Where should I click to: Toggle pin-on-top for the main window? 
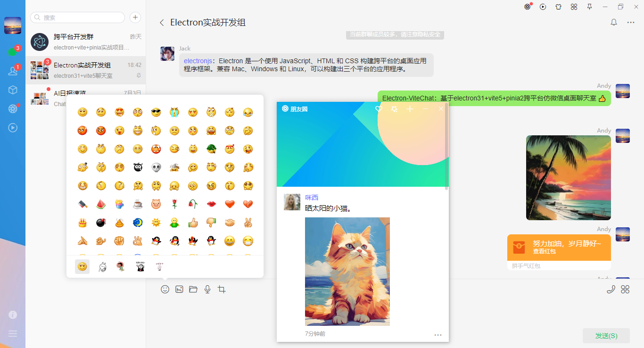point(588,7)
